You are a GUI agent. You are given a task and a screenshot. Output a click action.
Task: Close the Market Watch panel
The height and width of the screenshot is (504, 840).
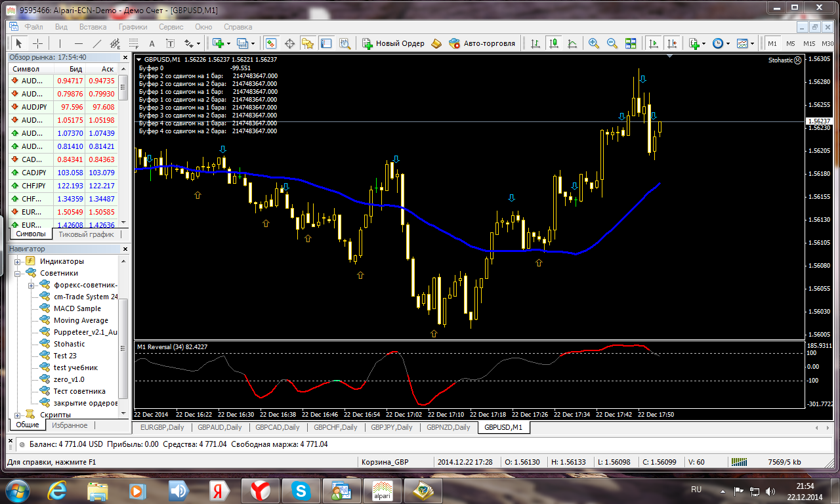tap(126, 58)
